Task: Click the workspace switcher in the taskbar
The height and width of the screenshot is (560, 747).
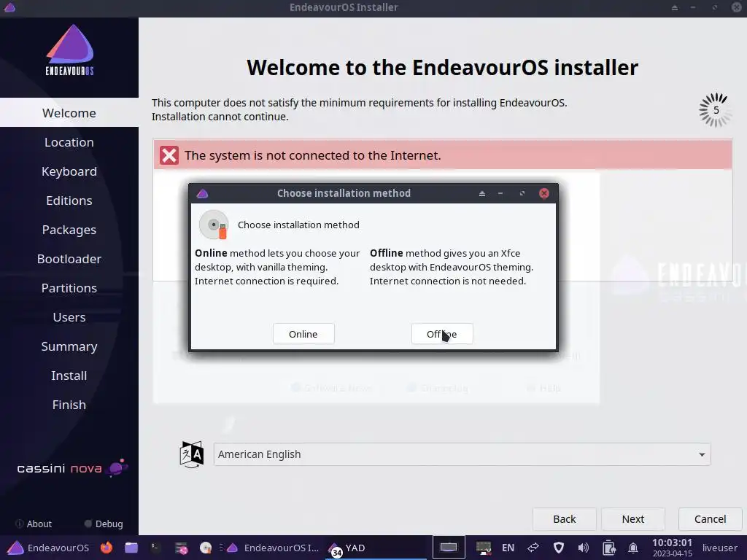Action: click(x=449, y=548)
